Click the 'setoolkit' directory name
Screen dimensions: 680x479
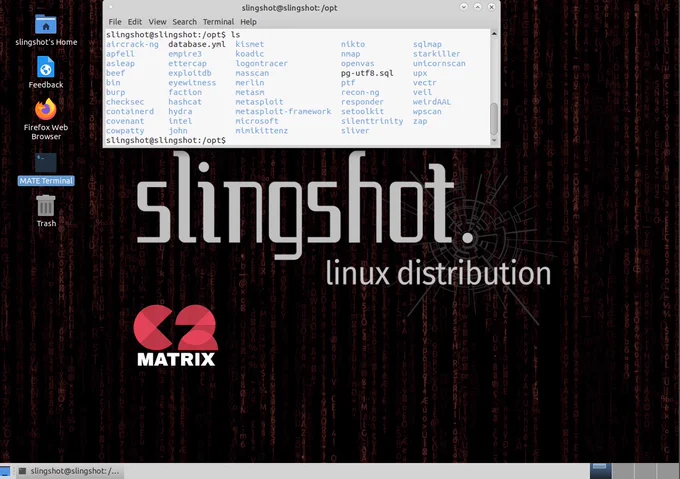pos(362,111)
